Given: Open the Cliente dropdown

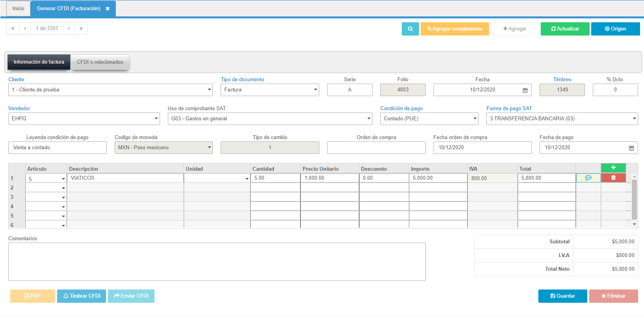Looking at the screenshot, I should click(110, 90).
